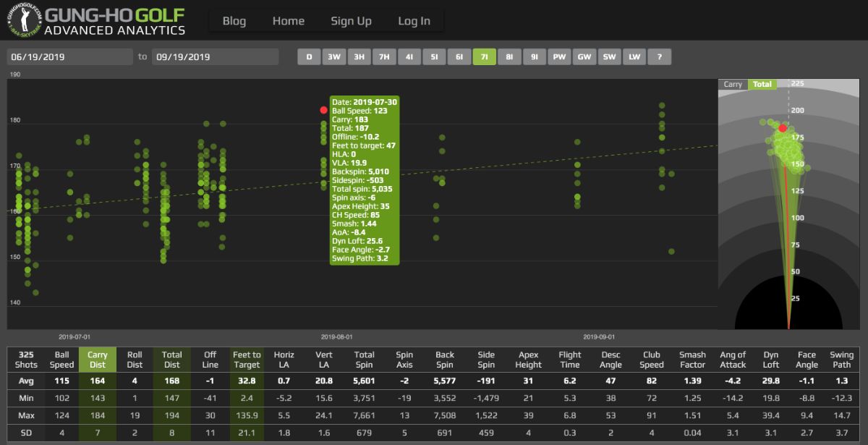Switch dispersion view to Carry
This screenshot has height=445, width=868.
[x=733, y=85]
